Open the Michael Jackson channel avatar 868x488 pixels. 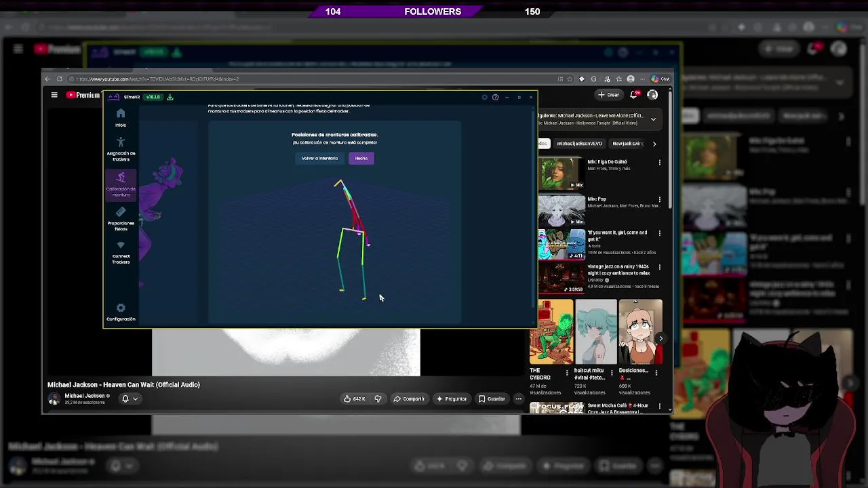coord(54,399)
